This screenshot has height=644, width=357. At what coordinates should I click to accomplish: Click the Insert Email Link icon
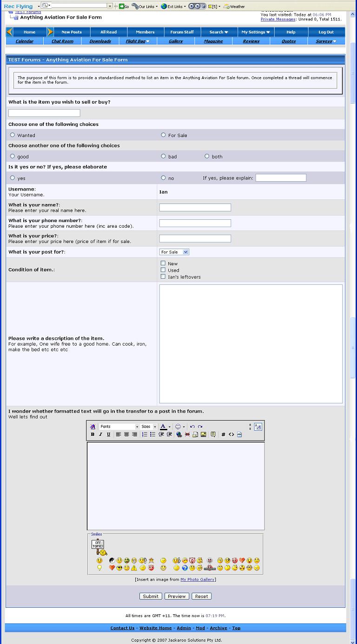click(195, 434)
